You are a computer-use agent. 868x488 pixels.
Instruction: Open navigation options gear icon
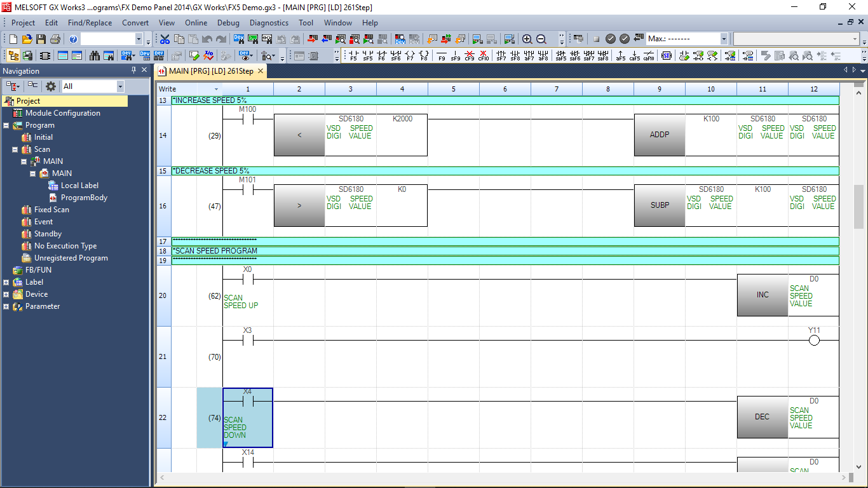51,86
